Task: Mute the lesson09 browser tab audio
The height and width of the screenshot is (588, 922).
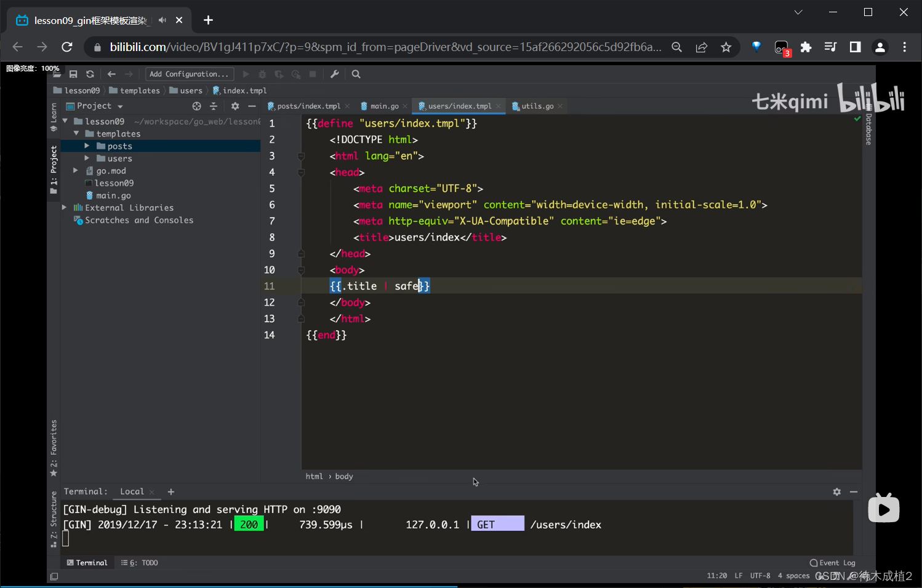Action: [162, 20]
